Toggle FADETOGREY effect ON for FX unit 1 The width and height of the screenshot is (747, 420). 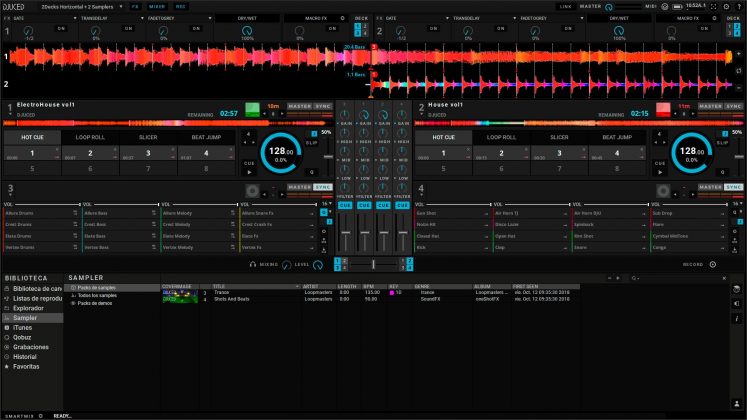coord(196,29)
